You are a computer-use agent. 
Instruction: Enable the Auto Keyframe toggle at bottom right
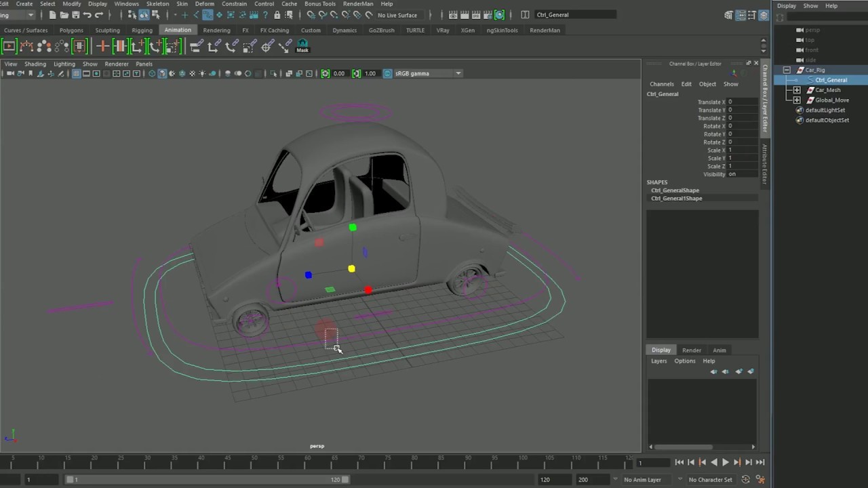tap(746, 480)
